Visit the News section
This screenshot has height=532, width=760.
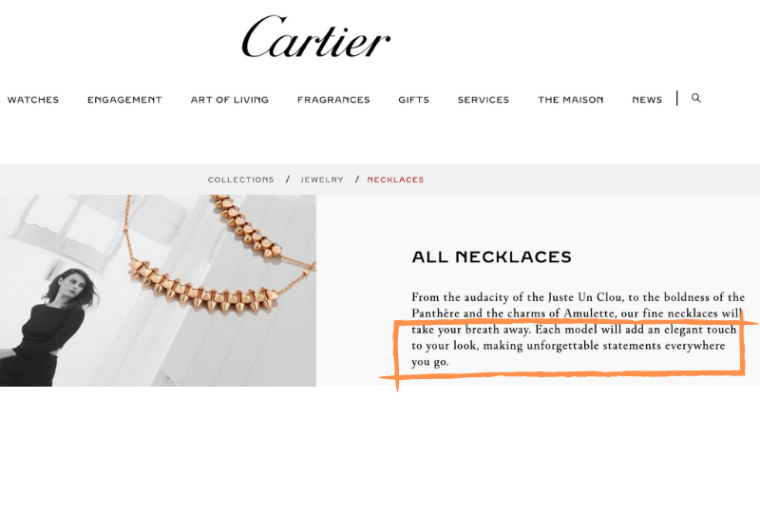647,100
